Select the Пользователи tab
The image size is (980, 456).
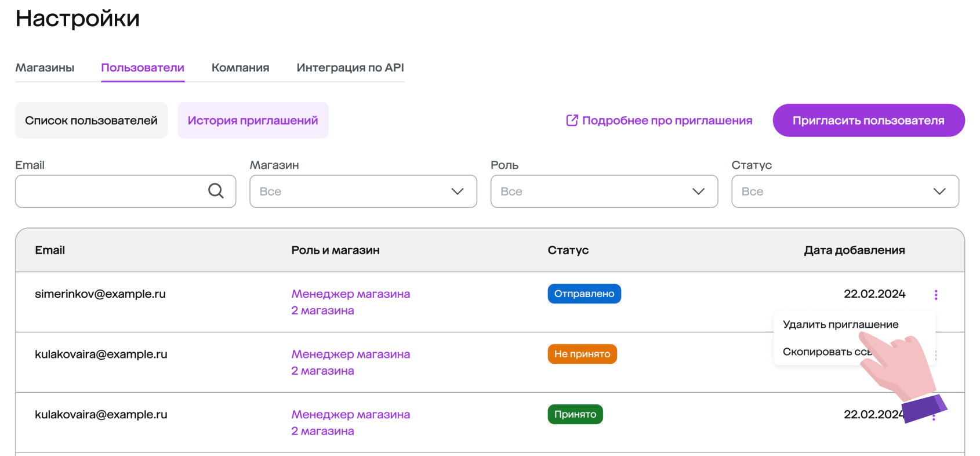point(143,68)
